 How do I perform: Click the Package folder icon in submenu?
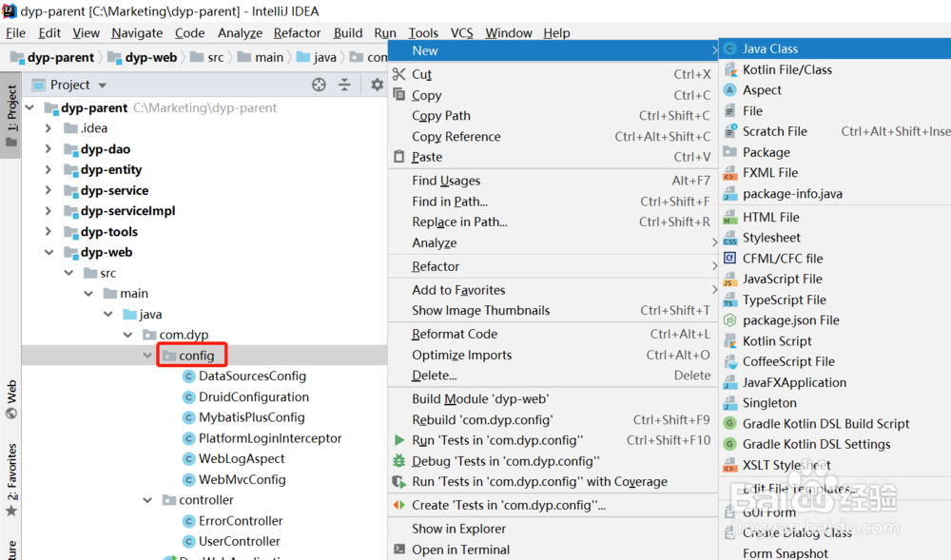730,151
